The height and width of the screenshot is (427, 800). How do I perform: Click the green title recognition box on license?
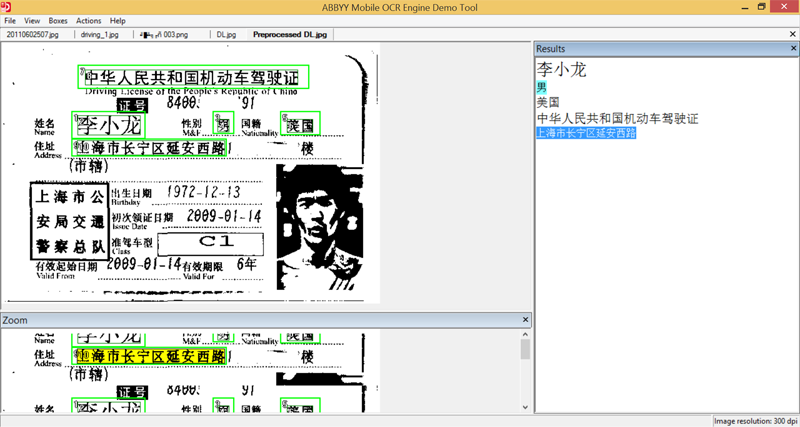coord(193,77)
